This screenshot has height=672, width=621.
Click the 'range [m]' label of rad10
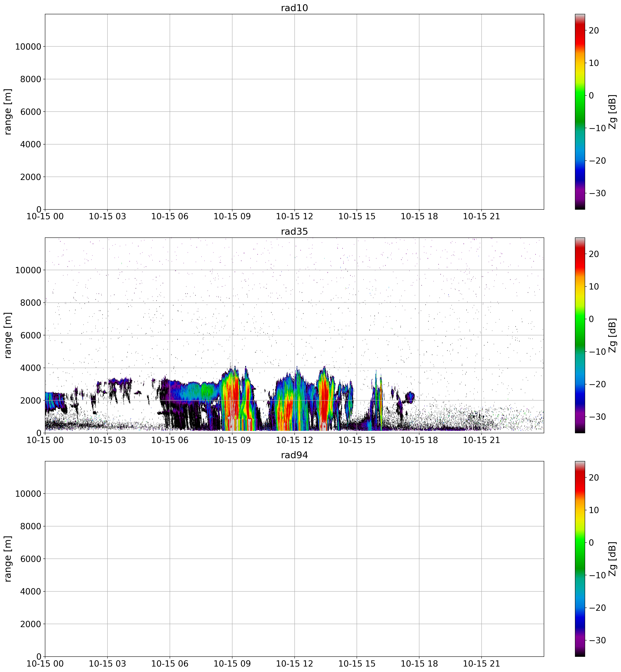click(x=8, y=112)
